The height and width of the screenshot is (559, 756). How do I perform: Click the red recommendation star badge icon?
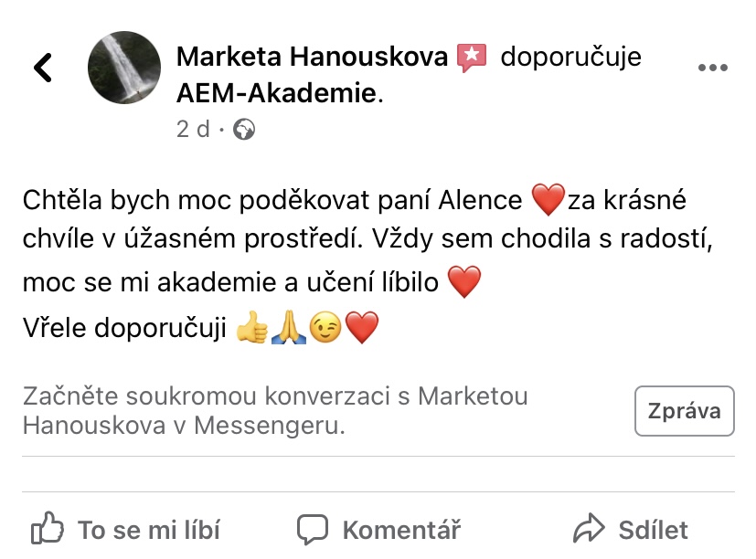click(472, 58)
